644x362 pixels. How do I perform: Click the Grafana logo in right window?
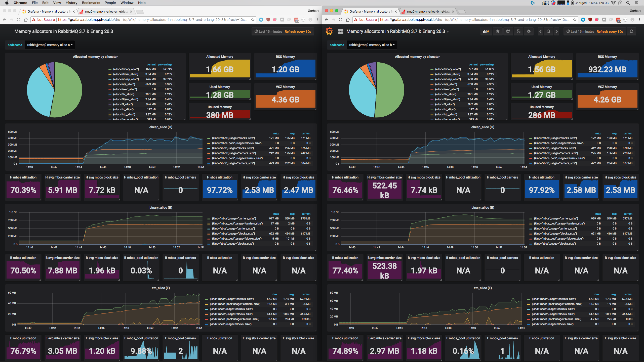[329, 31]
